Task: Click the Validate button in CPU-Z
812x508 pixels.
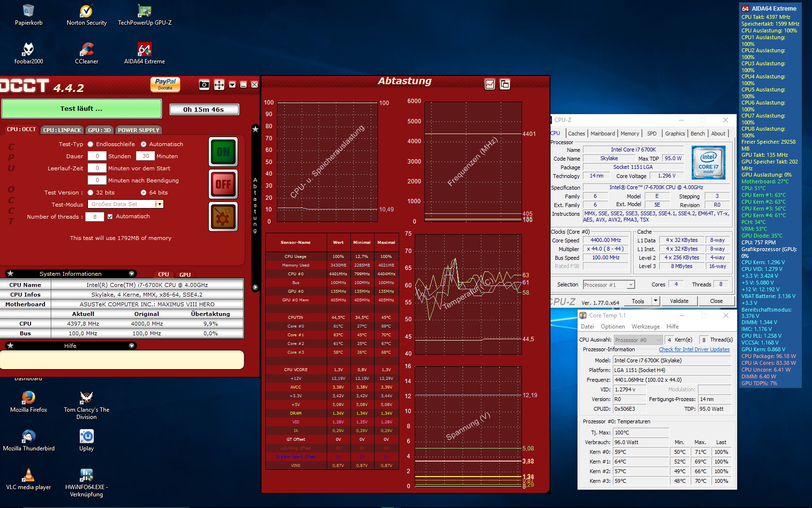Action: click(679, 301)
